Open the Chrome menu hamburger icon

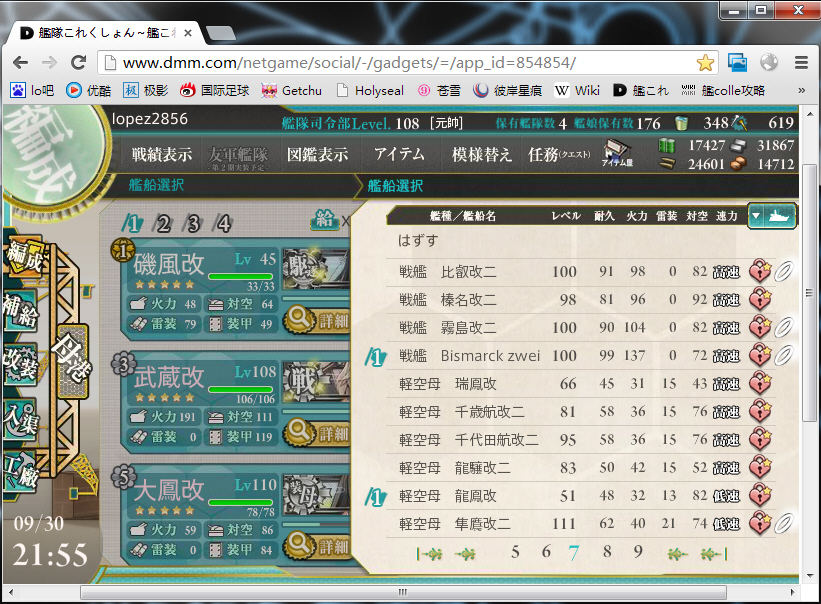point(801,63)
